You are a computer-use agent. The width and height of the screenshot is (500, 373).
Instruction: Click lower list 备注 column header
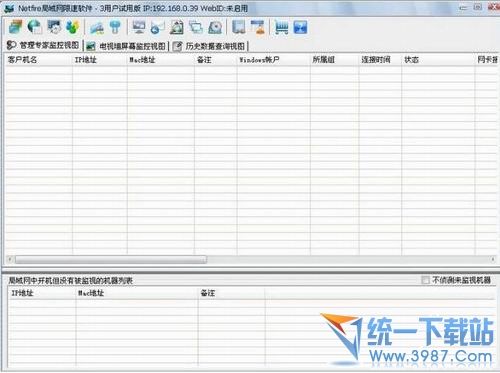tap(232, 293)
